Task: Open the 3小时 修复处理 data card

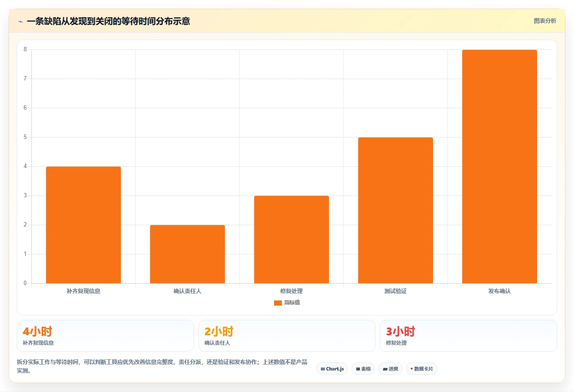Action: pyautogui.click(x=468, y=336)
